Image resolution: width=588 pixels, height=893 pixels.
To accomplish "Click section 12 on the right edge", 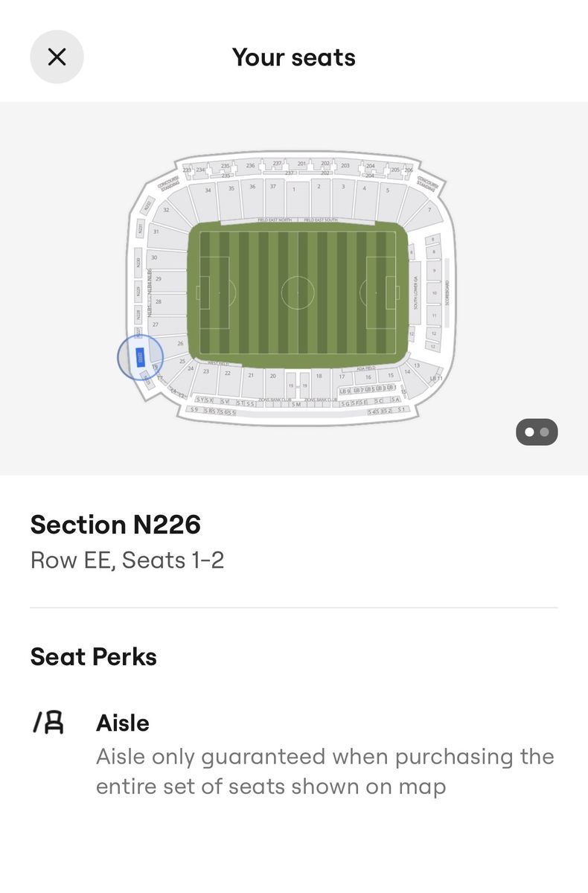I will point(433,333).
